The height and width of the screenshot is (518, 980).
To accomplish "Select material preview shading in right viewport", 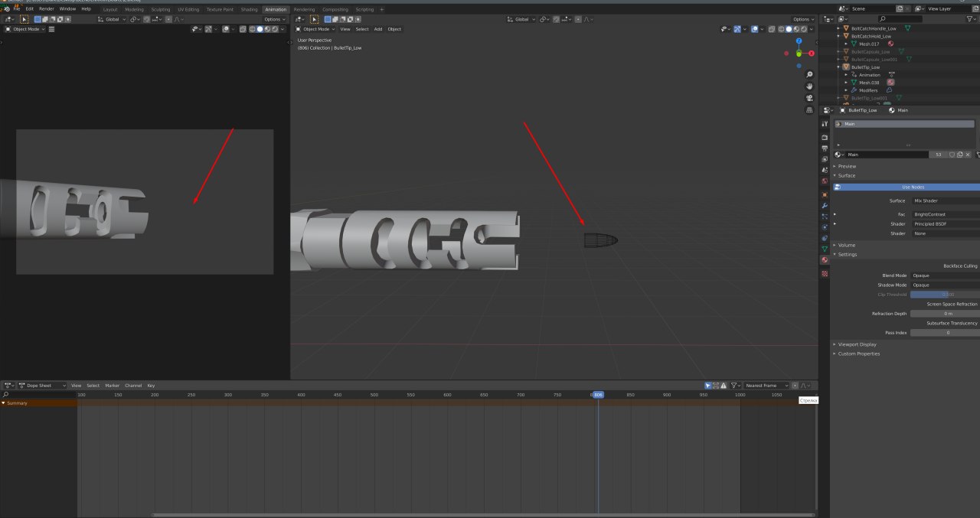I will (x=796, y=29).
